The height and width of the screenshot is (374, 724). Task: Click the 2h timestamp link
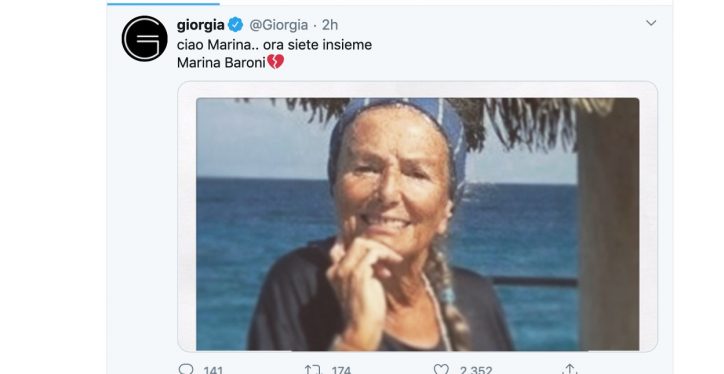tap(330, 25)
